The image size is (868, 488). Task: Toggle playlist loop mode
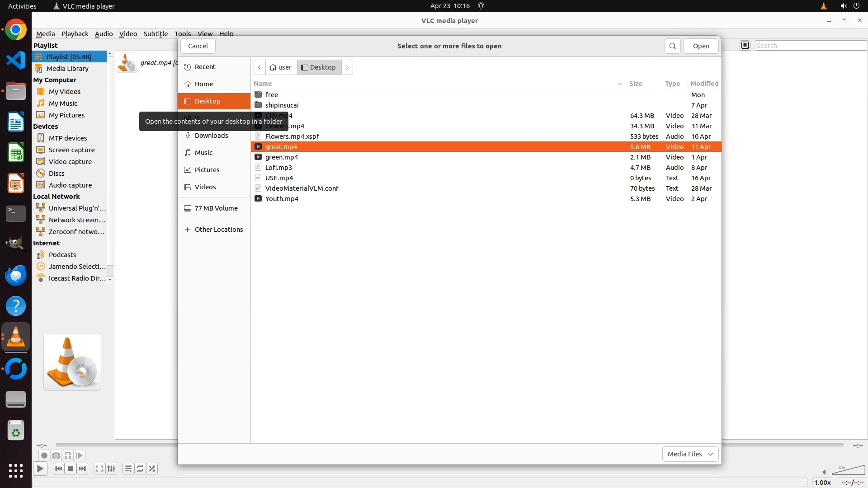pyautogui.click(x=140, y=469)
